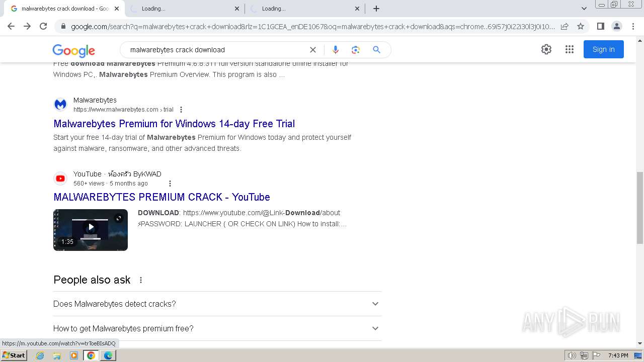Click the Action Center flag tray icon
This screenshot has height=362, width=644.
pos(596,355)
